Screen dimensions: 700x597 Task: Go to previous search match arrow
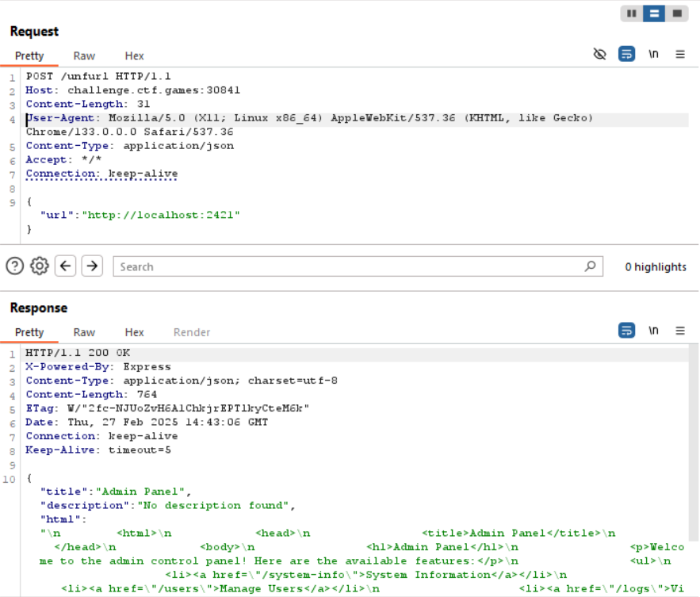[x=67, y=266]
